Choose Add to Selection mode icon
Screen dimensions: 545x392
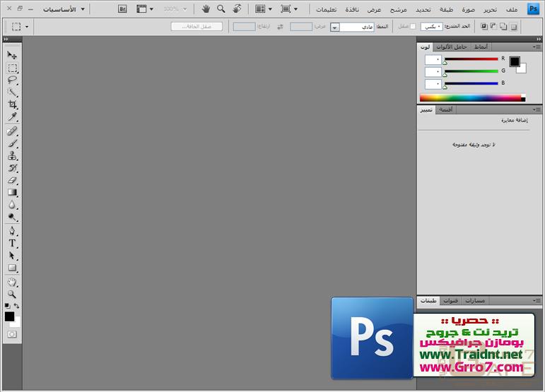click(x=503, y=26)
